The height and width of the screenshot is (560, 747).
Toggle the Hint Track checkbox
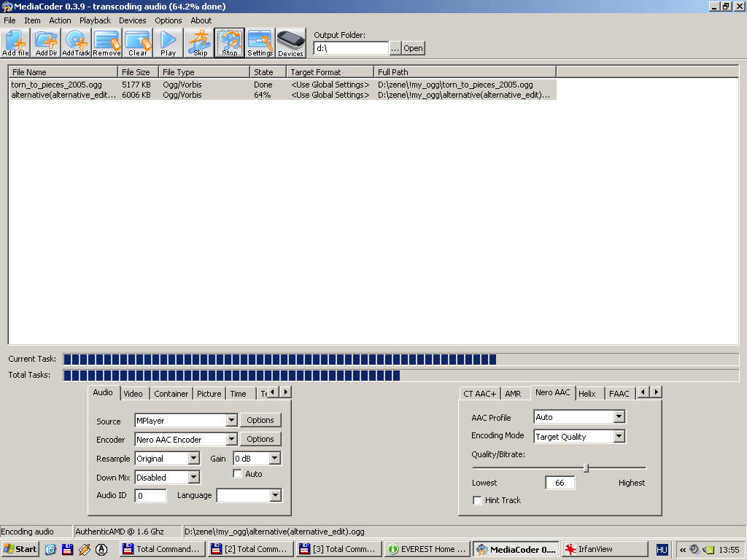coord(478,500)
